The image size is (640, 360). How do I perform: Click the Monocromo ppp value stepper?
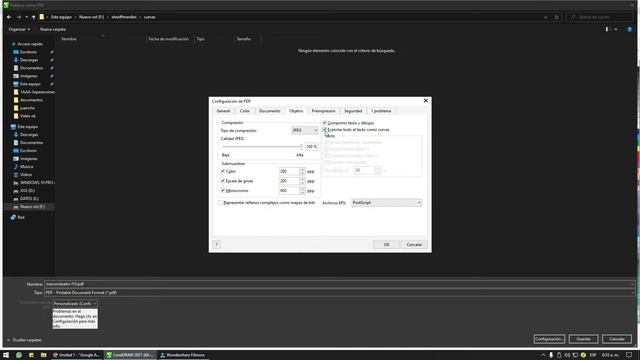[302, 191]
